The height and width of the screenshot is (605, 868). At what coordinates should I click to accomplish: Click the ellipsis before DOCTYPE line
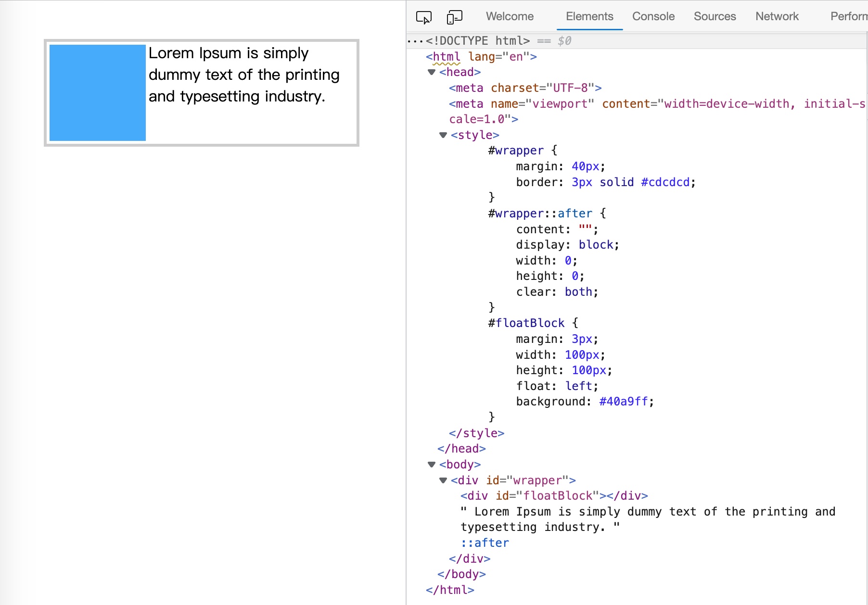[415, 41]
